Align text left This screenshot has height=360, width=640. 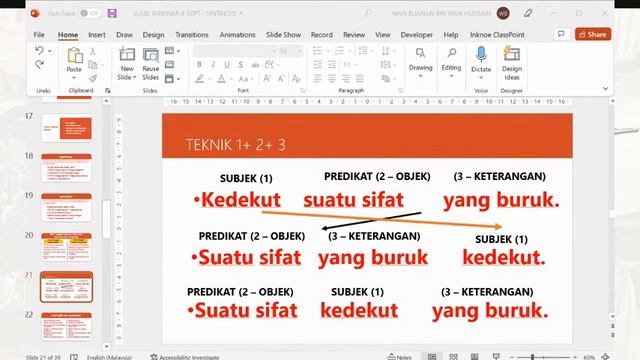tap(318, 78)
